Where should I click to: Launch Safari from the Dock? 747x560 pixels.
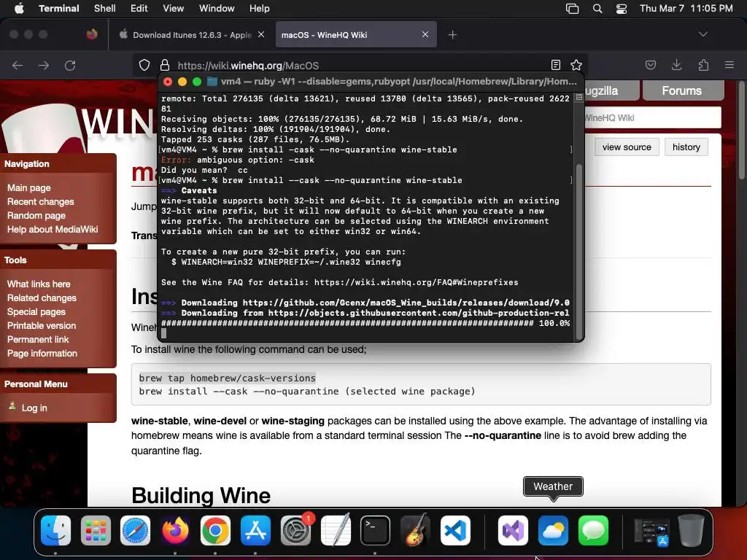pyautogui.click(x=135, y=531)
